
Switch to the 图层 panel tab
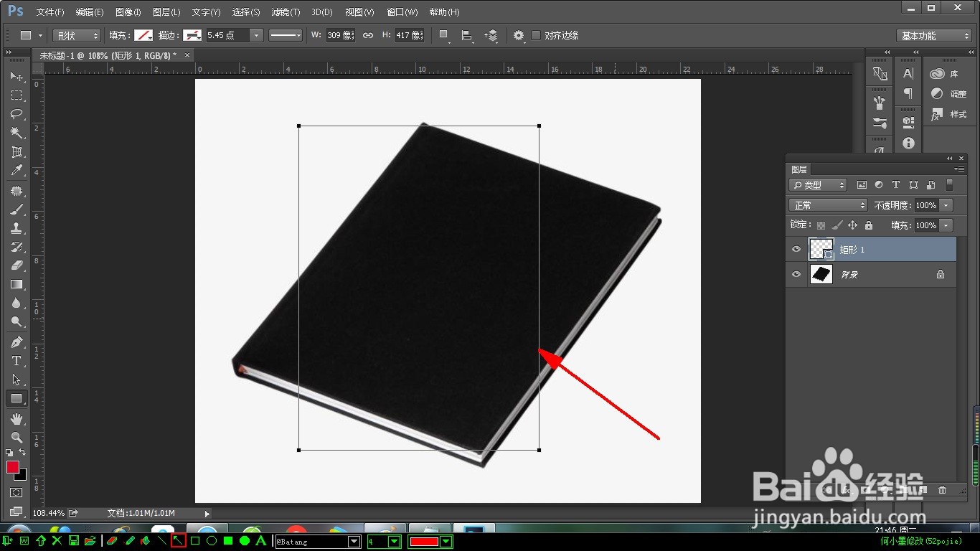pos(799,169)
